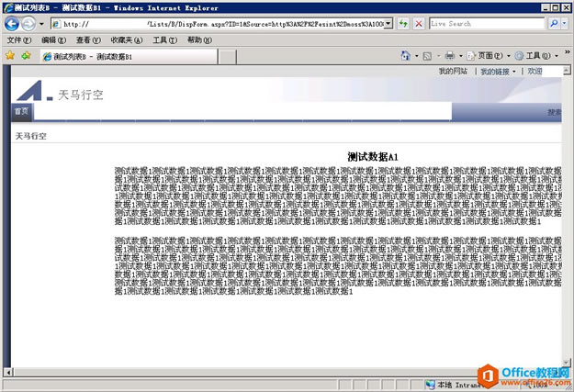The image size is (574, 392).
Task: Open the 我的链接 dropdown link
Action: pos(498,72)
